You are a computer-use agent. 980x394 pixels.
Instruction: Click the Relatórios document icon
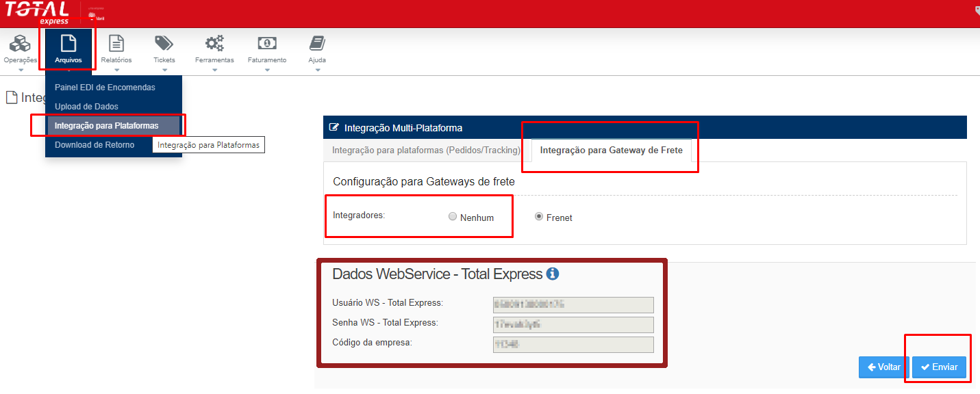click(116, 44)
